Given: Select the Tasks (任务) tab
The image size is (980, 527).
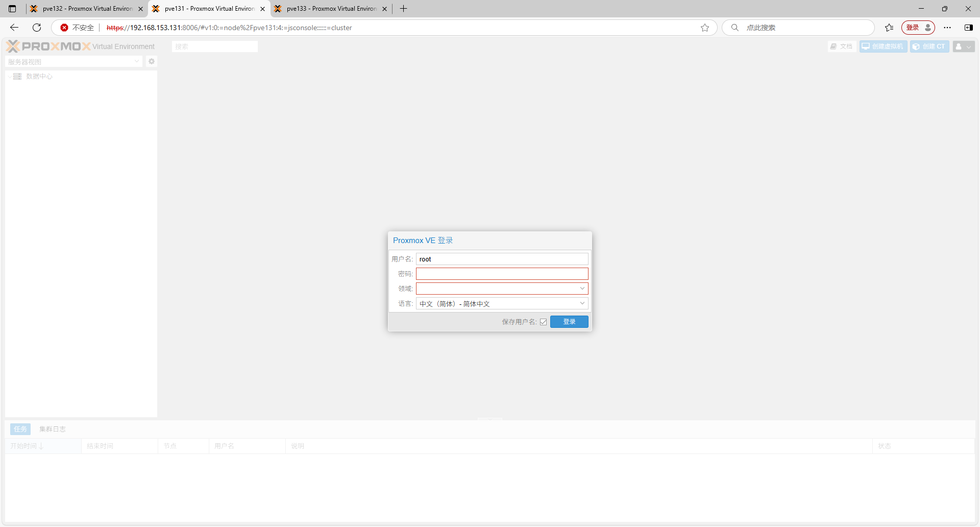Looking at the screenshot, I should (x=20, y=429).
